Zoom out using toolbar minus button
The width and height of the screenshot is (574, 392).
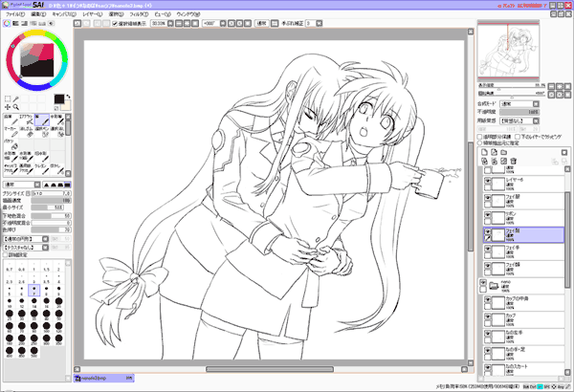point(179,24)
